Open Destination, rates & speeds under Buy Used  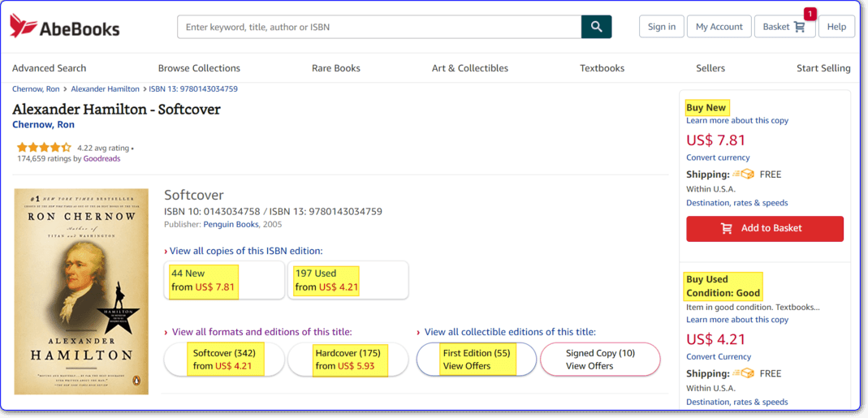pyautogui.click(x=736, y=402)
